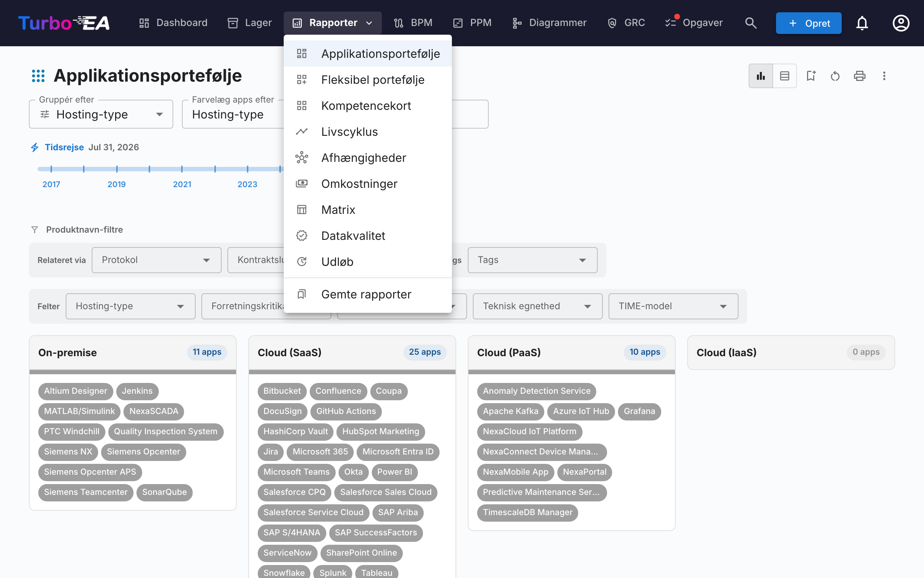Expand the TIME-model filter dropdown
The width and height of the screenshot is (924, 578).
tap(673, 306)
